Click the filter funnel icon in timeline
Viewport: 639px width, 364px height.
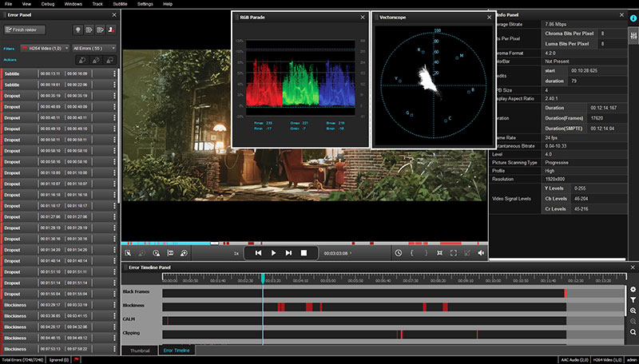click(x=633, y=300)
